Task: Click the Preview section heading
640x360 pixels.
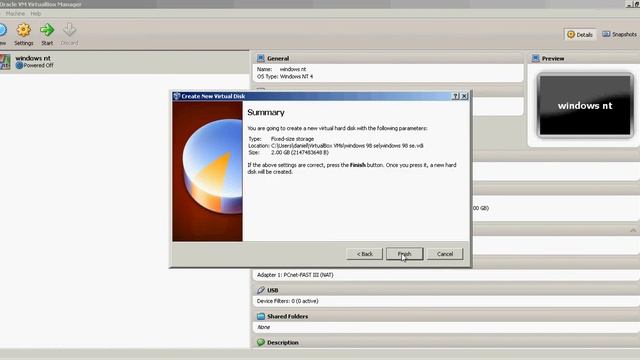Action: click(x=553, y=59)
